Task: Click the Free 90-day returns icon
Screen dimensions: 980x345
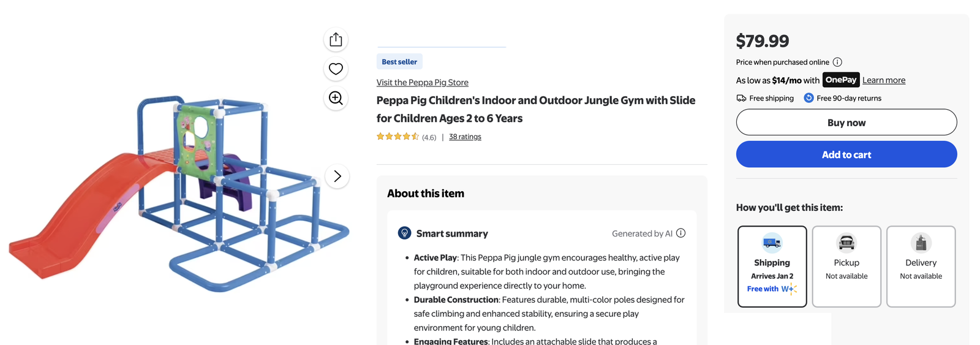Action: [x=809, y=98]
